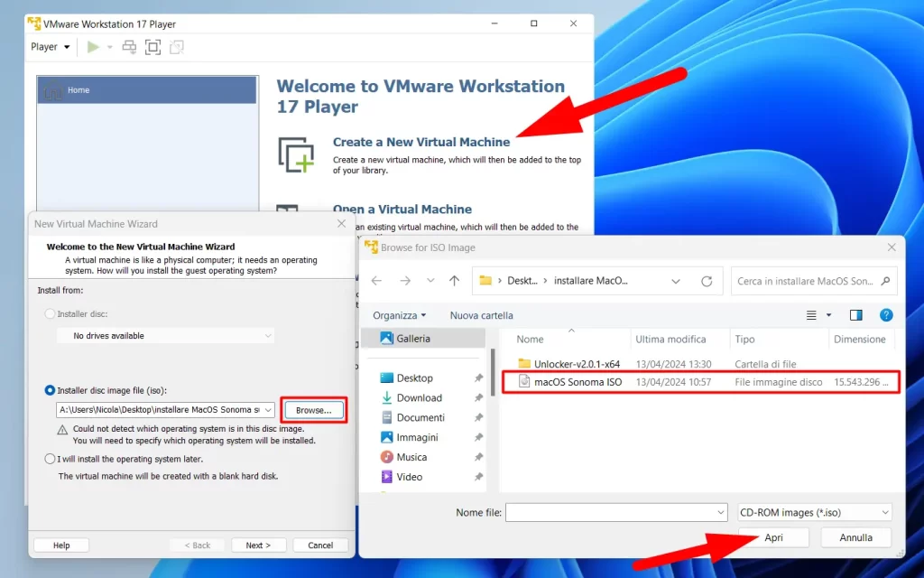Select the macOS Sonoma ISO file
The height and width of the screenshot is (578, 924).
coord(700,382)
